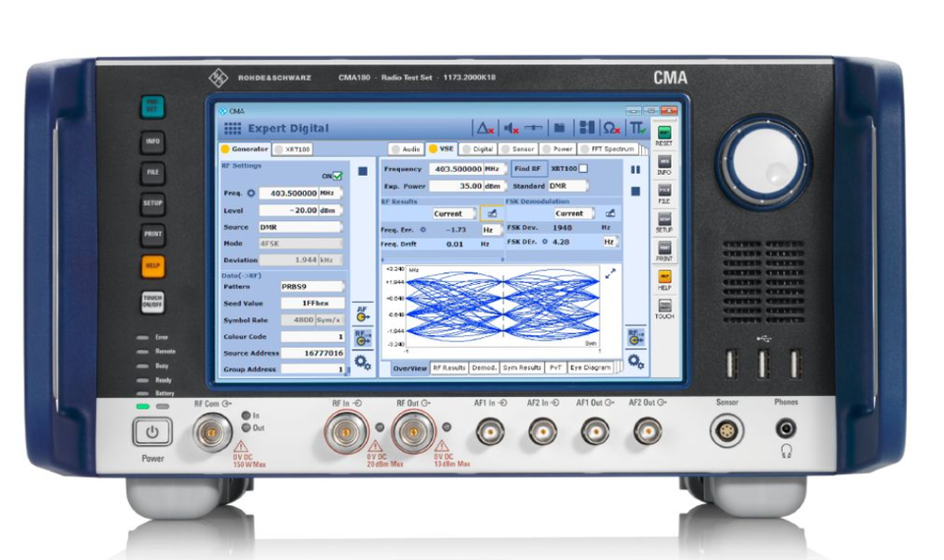Viewport: 944px width, 560px height.
Task: Switch to the Demod. bottom tab
Action: coord(484,367)
